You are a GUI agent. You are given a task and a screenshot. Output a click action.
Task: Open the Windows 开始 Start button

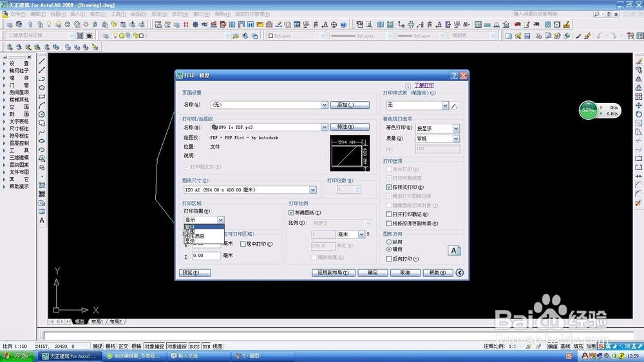pos(17,356)
